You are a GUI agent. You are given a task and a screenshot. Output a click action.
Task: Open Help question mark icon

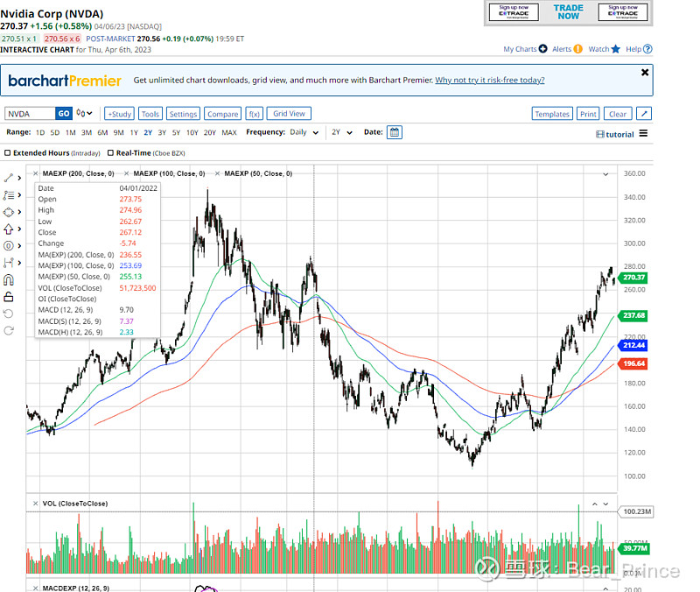647,49
